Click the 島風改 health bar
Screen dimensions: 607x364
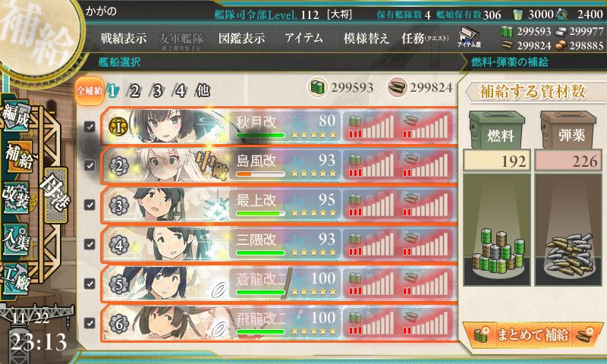260,174
